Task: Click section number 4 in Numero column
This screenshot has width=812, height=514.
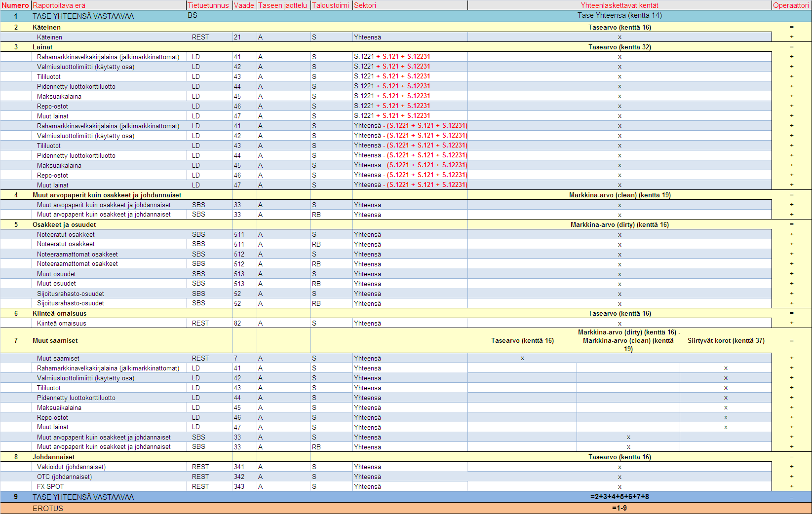Action: pyautogui.click(x=16, y=195)
